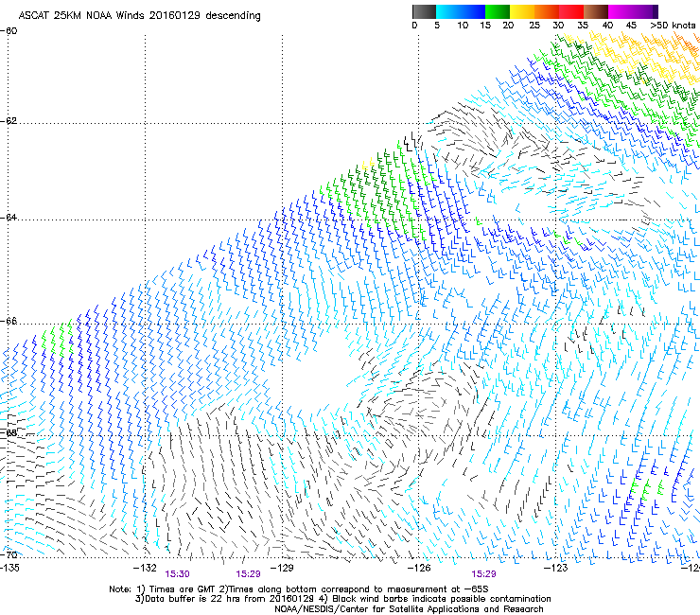700x615 pixels.
Task: Click the magenta 40-45 knots color segment
Action: tap(621, 11)
